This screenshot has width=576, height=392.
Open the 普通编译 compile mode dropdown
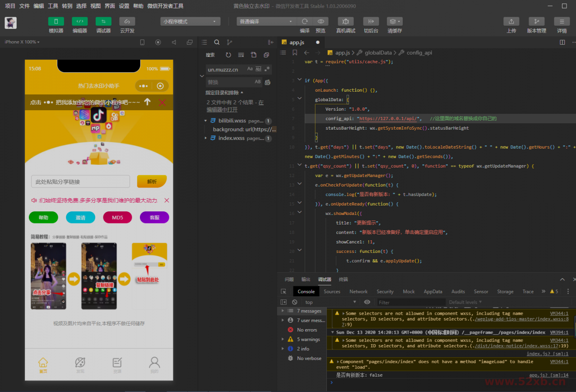pyautogui.click(x=266, y=21)
